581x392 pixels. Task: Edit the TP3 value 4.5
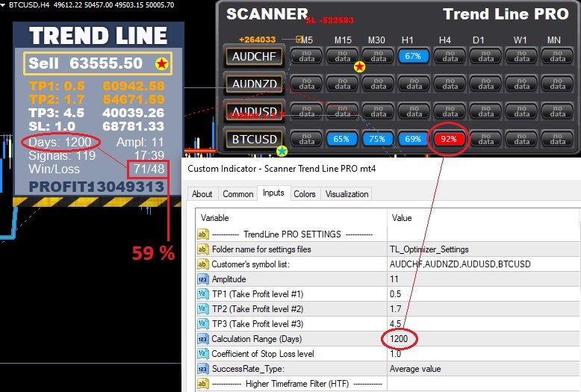(x=483, y=324)
